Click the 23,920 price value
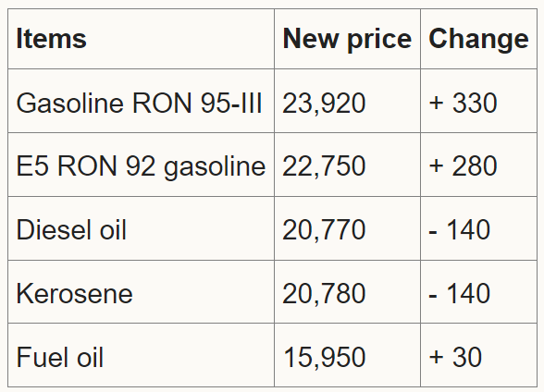Image resolution: width=544 pixels, height=392 pixels. click(x=324, y=104)
